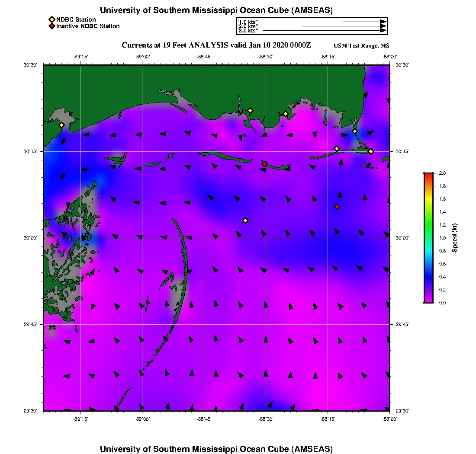The image size is (476, 454).
Task: Select the easternmost yellow NDBC station diamond
Action: point(371,151)
